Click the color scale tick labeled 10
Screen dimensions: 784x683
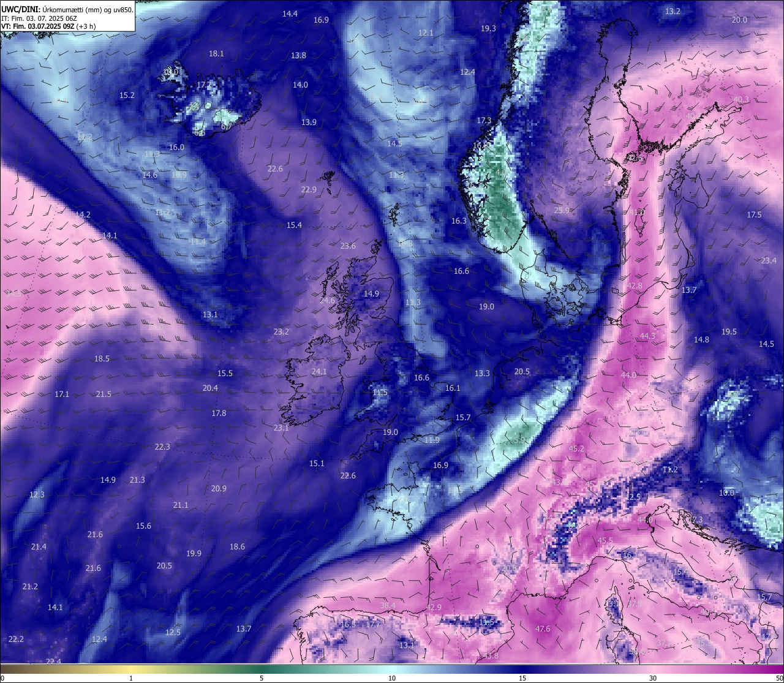[392, 678]
